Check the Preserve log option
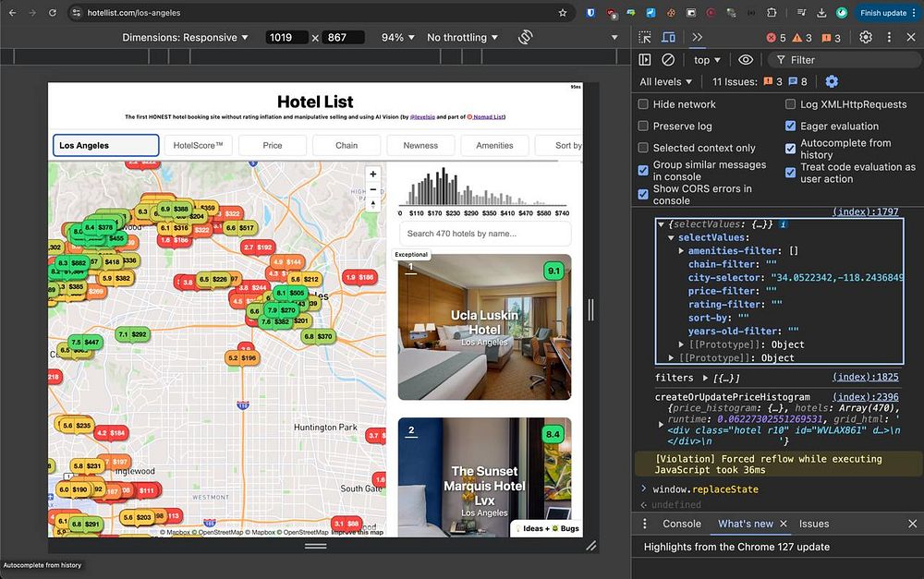This screenshot has height=579, width=924. (643, 127)
